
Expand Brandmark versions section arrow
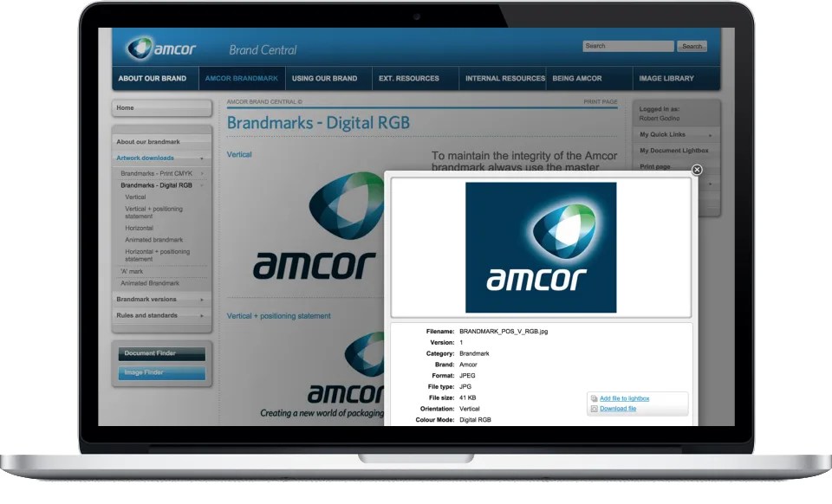pyautogui.click(x=202, y=300)
